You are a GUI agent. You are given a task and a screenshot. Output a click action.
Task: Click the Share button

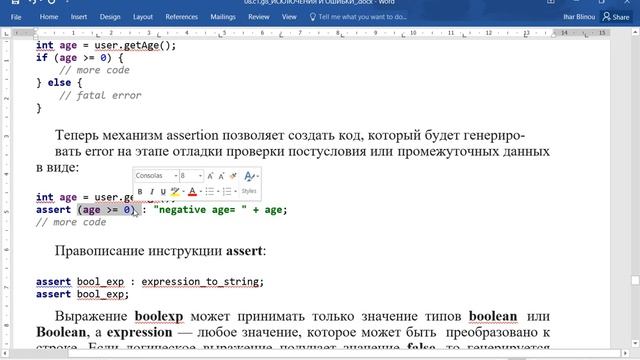pos(616,17)
